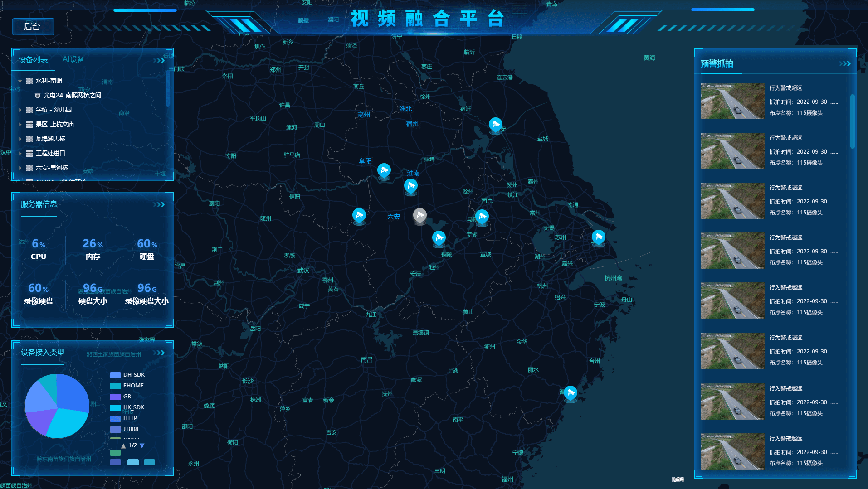Select the 设备列表 tab
Screen dimensions: 868x489
[33, 60]
